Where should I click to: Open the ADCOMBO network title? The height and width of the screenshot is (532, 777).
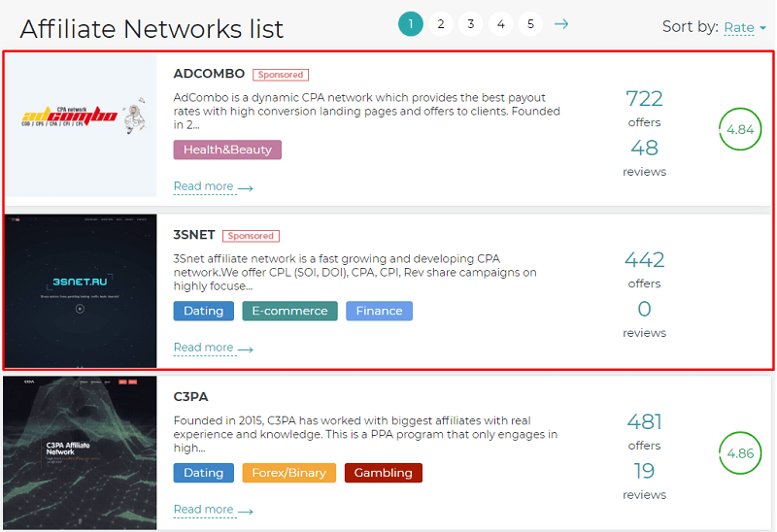(209, 74)
